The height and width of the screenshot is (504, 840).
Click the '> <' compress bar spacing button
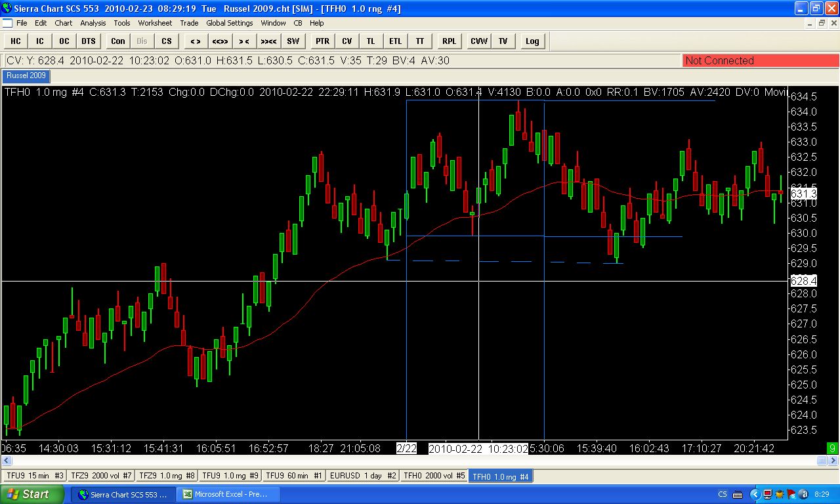(244, 41)
